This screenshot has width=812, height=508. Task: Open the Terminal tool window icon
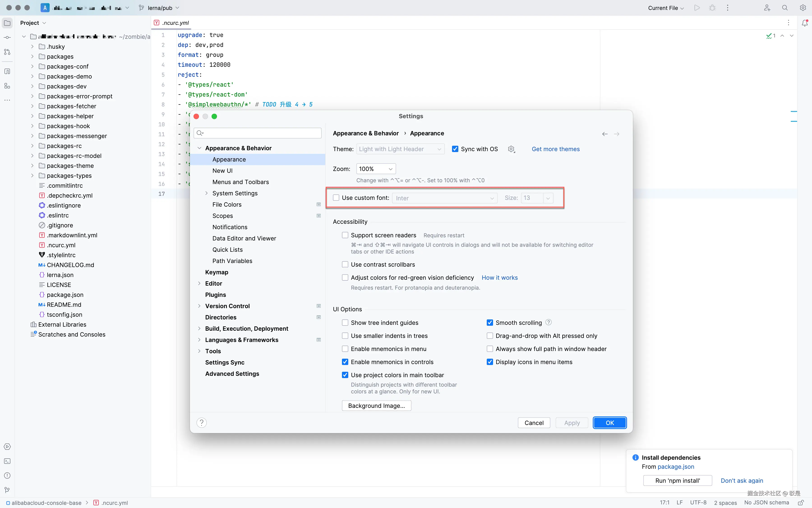coord(7,461)
